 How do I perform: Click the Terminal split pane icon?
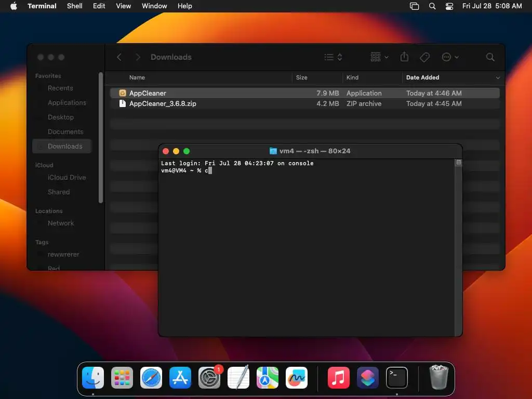pyautogui.click(x=458, y=163)
